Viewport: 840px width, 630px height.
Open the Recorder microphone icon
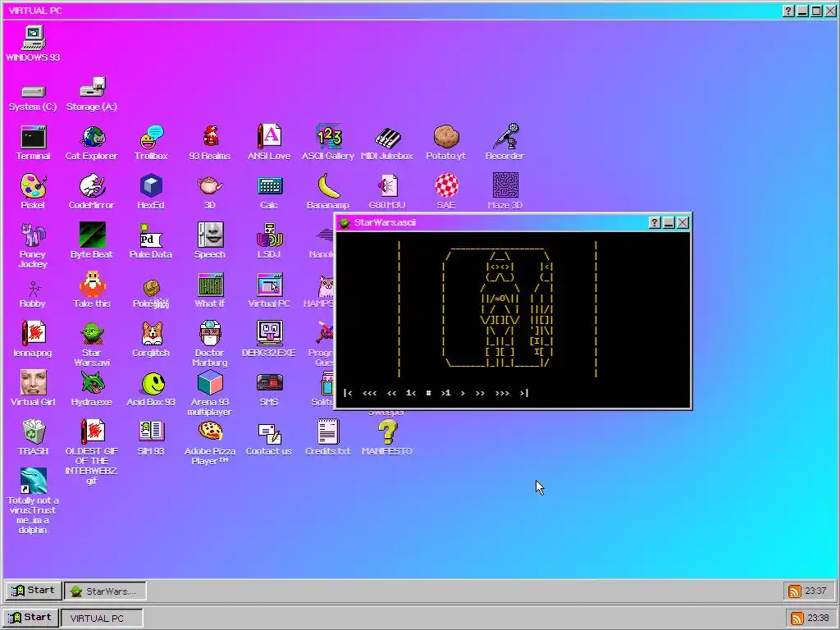(x=504, y=138)
